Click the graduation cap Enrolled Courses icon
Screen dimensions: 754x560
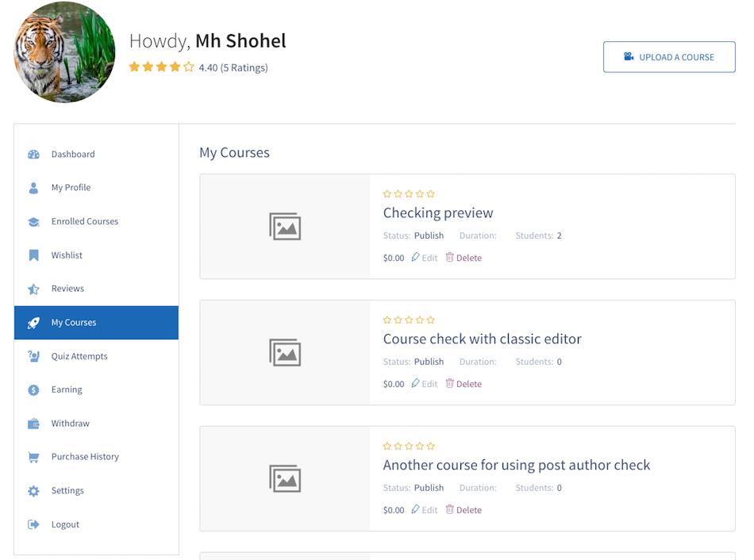point(33,221)
